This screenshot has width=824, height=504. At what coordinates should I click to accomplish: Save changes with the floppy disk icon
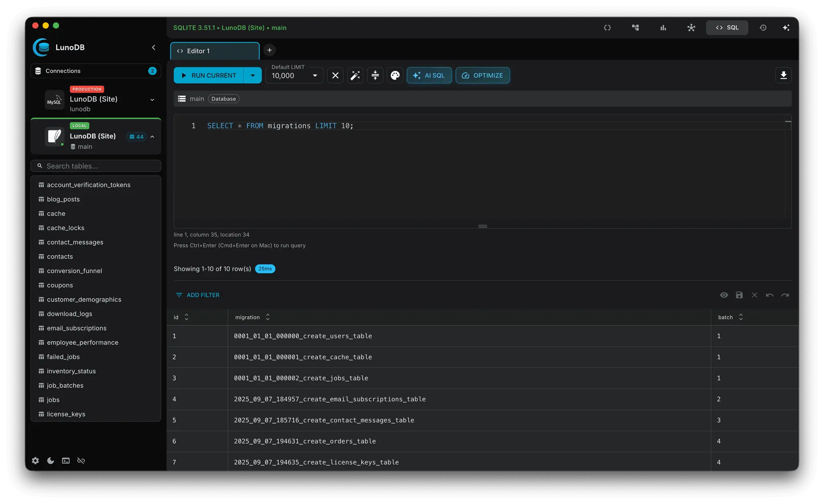click(x=739, y=295)
